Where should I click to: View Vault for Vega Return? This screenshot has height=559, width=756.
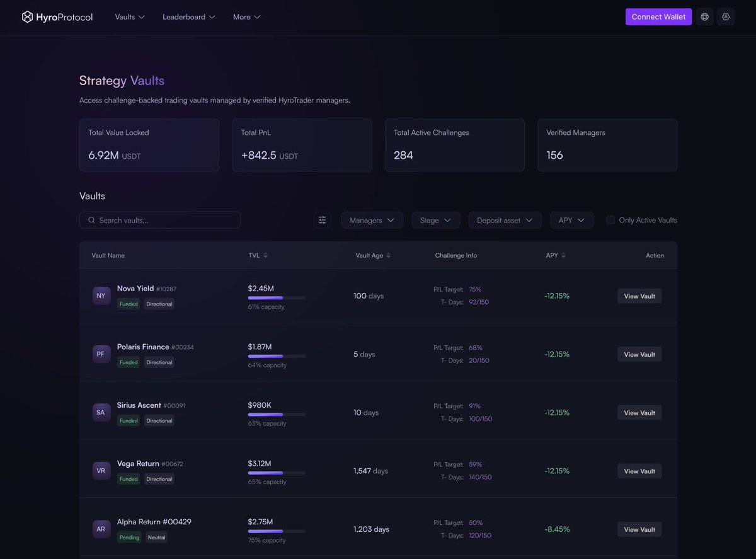tap(639, 471)
